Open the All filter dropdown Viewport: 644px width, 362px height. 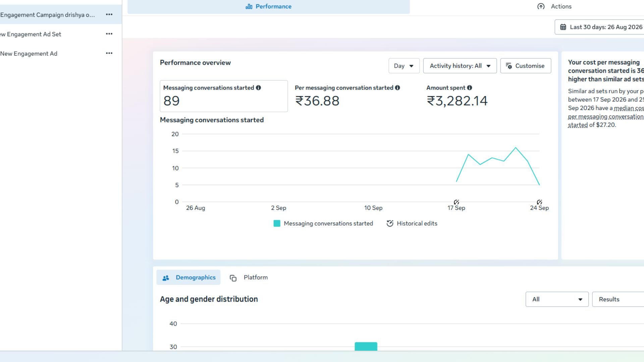(x=557, y=299)
